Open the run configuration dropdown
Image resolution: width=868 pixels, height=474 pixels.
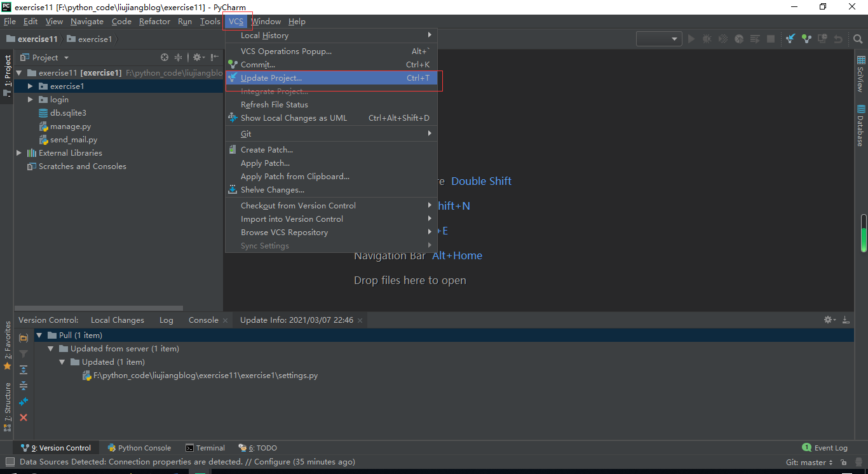click(659, 39)
